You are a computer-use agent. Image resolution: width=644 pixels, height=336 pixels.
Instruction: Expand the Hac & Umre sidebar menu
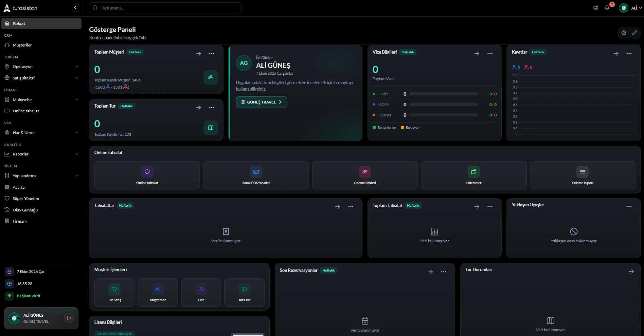click(41, 133)
